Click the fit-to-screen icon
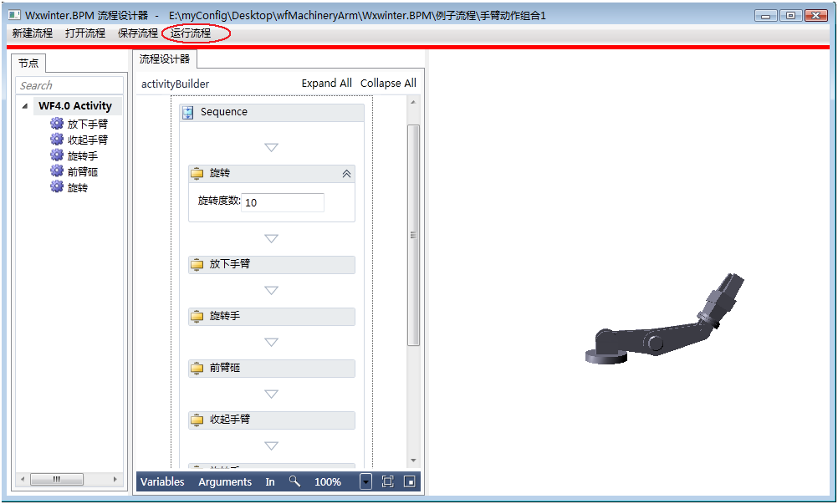 click(x=387, y=481)
